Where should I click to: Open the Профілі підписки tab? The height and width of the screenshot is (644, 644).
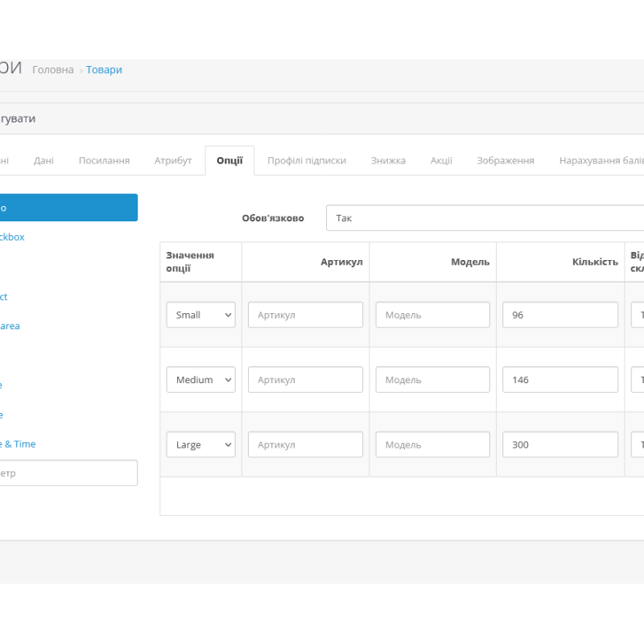307,160
